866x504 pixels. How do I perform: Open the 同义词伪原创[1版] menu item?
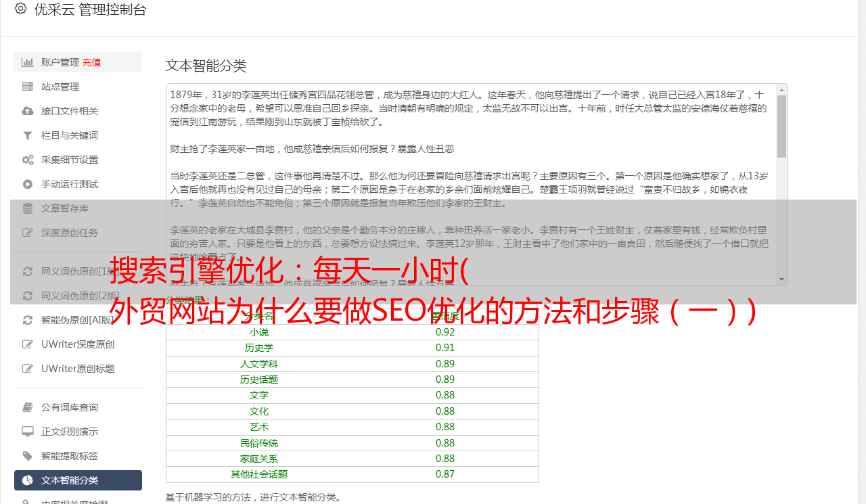(78, 271)
